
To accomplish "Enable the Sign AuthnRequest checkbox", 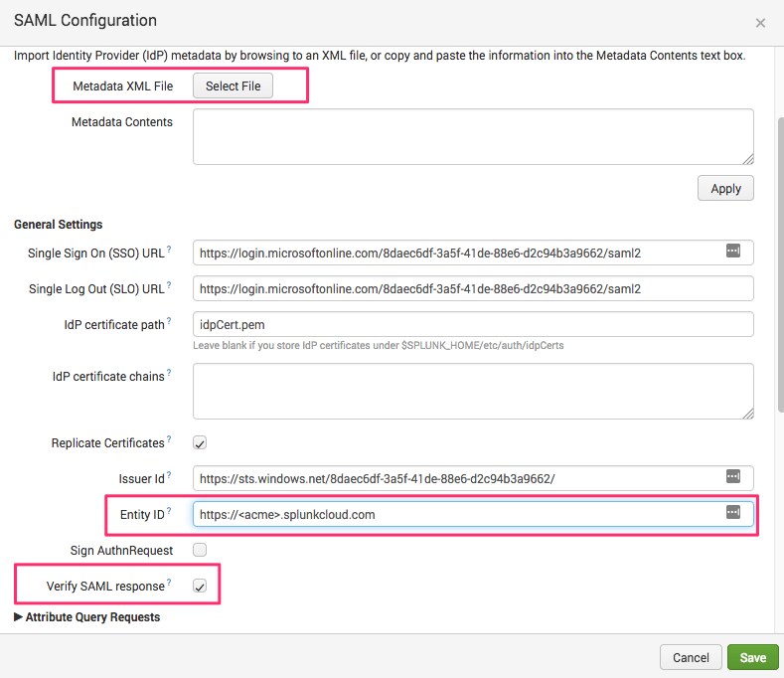I will tap(200, 550).
